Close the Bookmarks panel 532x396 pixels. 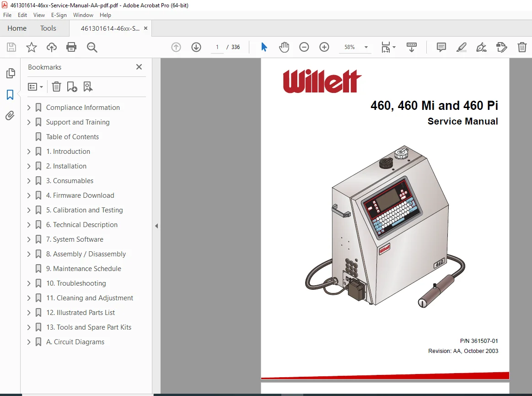pyautogui.click(x=139, y=67)
